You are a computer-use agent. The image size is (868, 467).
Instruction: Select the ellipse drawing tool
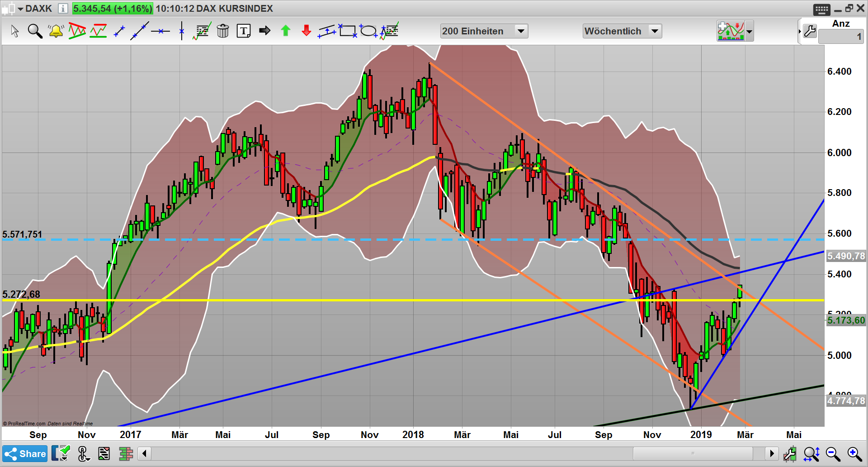point(368,31)
